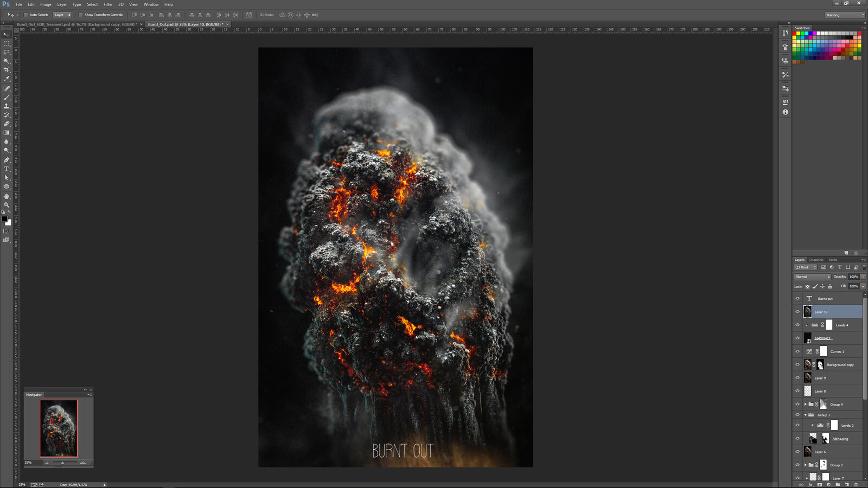Enable the Show Transform Controls checkbox
This screenshot has width=868, height=488.
(x=80, y=15)
